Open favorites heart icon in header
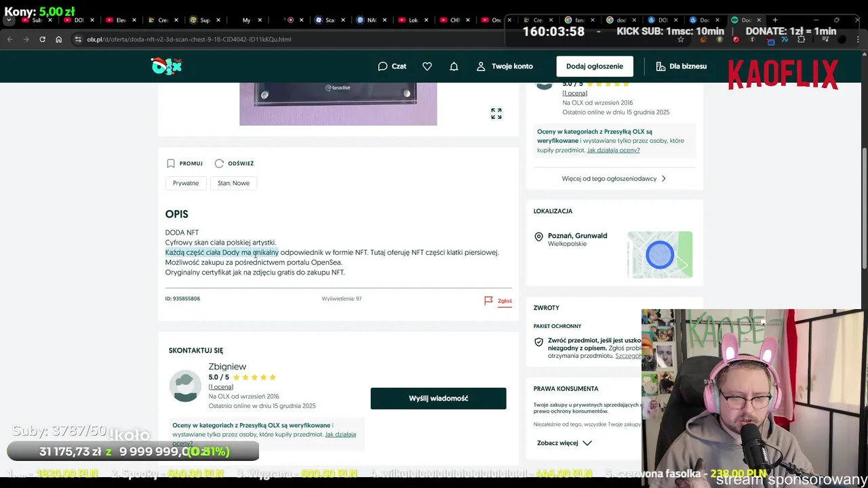Screen dimensions: 868x488 click(x=427, y=66)
